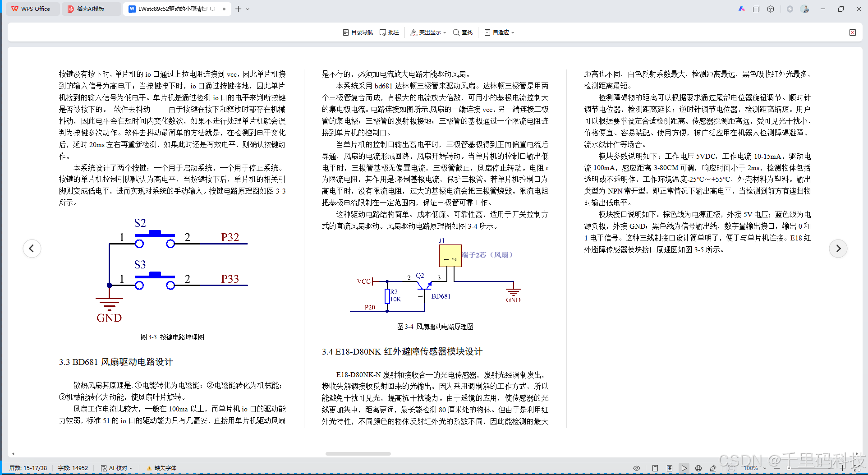Click the 图3-4 风扇驱动电路原理图 caption

click(x=435, y=327)
